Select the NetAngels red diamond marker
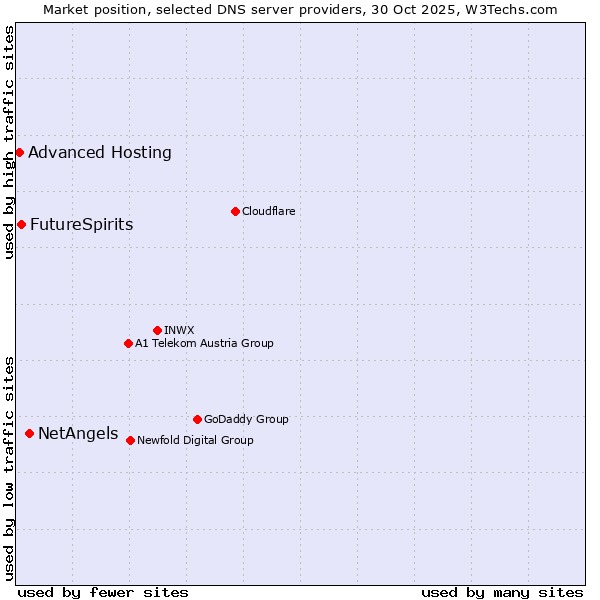Viewport: 600px width, 600px height. click(x=29, y=433)
